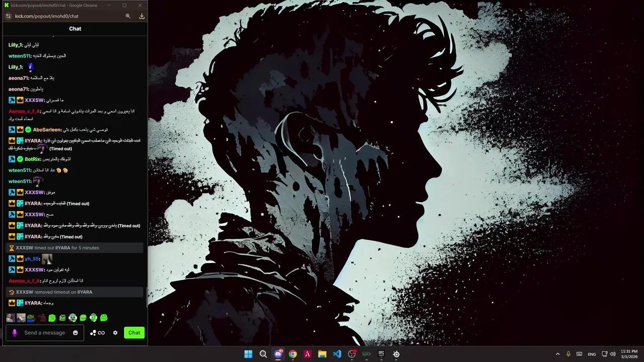The height and width of the screenshot is (362, 644).
Task: Open site info icon left of URL
Action: tap(8, 16)
